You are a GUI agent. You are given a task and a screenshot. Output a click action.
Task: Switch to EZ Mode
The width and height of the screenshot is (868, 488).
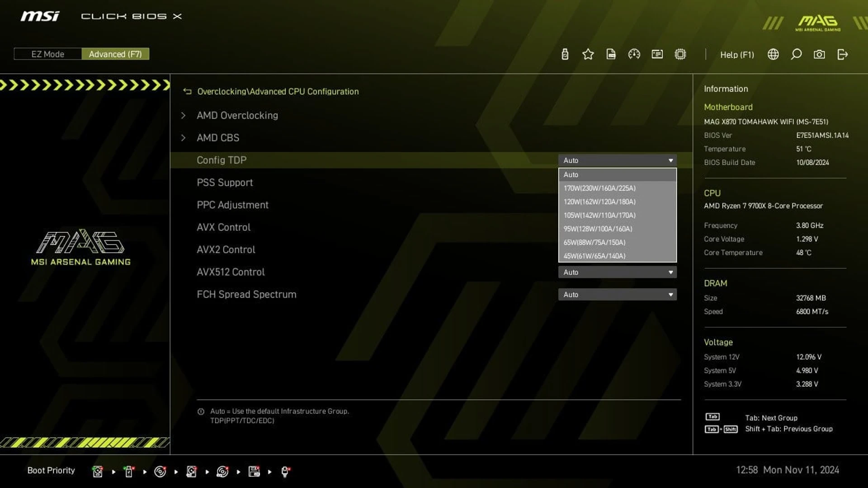pyautogui.click(x=47, y=54)
